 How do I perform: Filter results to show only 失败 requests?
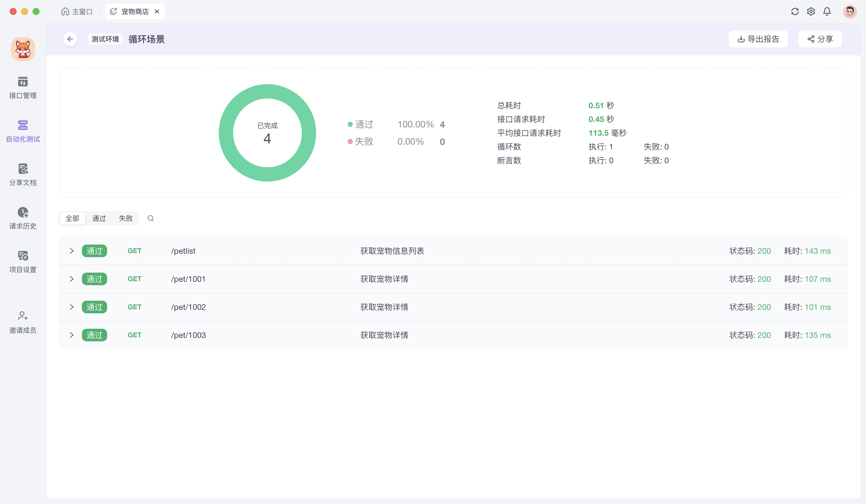click(125, 218)
